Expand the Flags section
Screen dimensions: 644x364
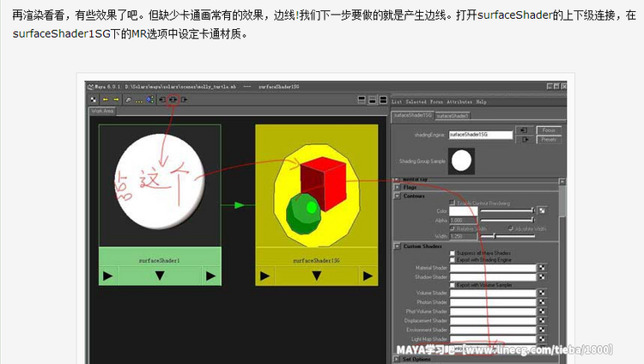click(398, 187)
